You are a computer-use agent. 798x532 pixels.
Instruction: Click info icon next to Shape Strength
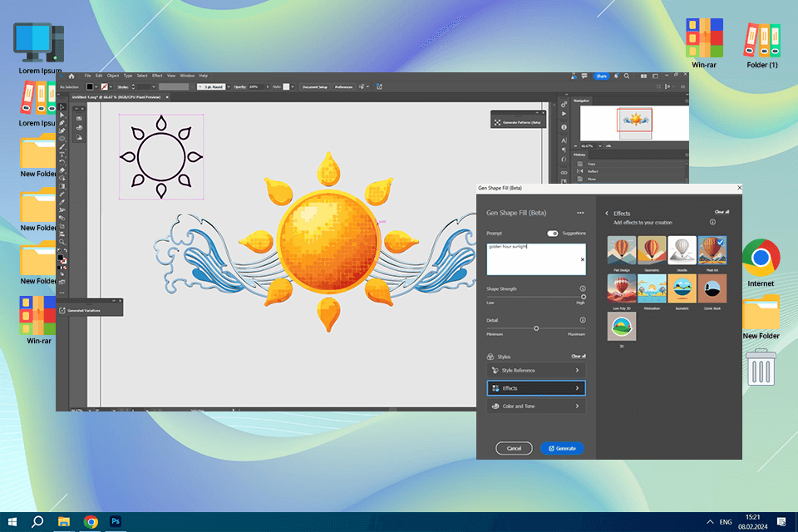tap(583, 288)
